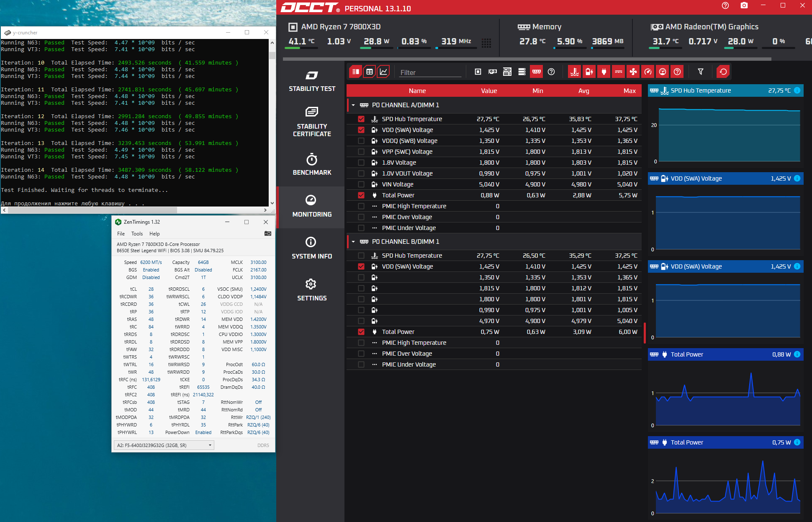Image resolution: width=812 pixels, height=522 pixels.
Task: Click GPU power 28.0 W bar
Action: pyautogui.click(x=740, y=48)
